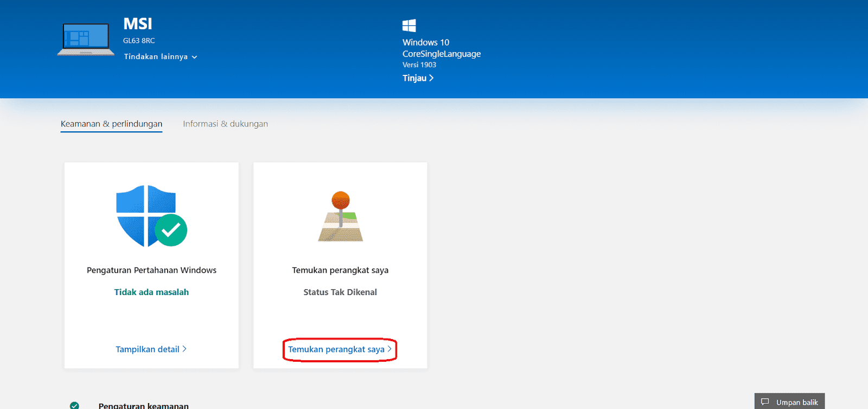
Task: Click the green check icon beside Pengaturan keamanan
Action: tap(74, 405)
